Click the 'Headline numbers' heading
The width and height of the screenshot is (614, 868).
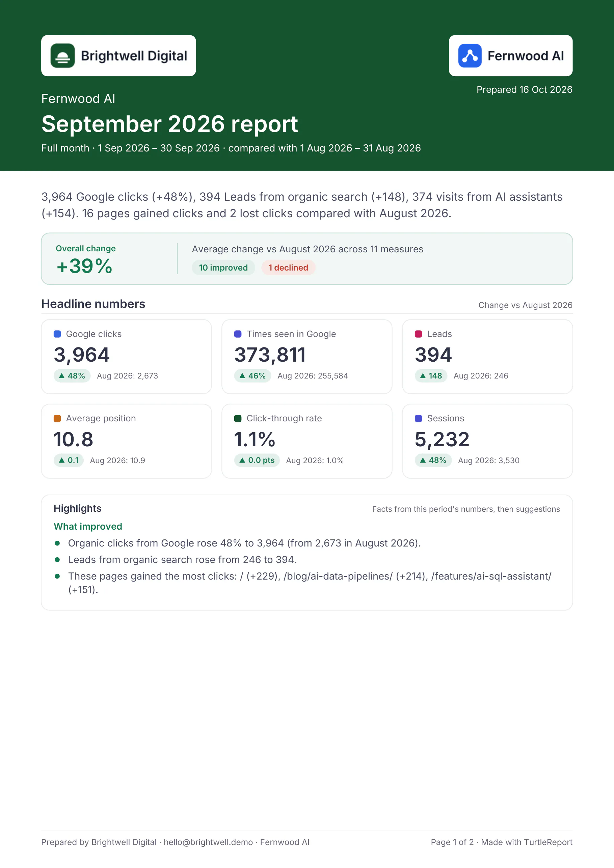pos(94,304)
